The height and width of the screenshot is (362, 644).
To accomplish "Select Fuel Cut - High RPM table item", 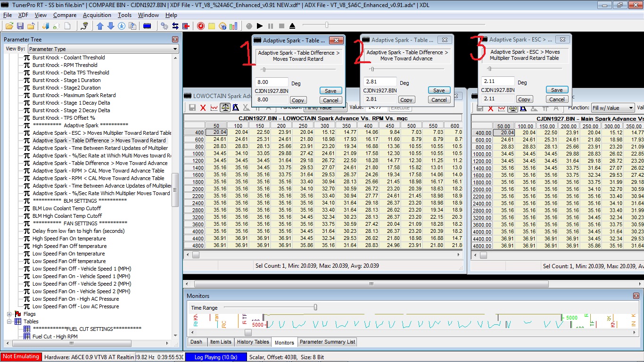I will (55, 337).
